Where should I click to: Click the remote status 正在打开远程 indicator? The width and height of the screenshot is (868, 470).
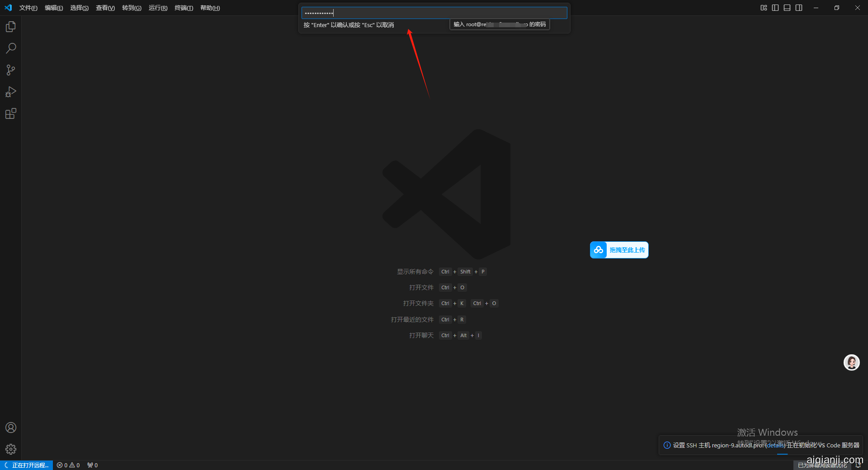pos(27,465)
